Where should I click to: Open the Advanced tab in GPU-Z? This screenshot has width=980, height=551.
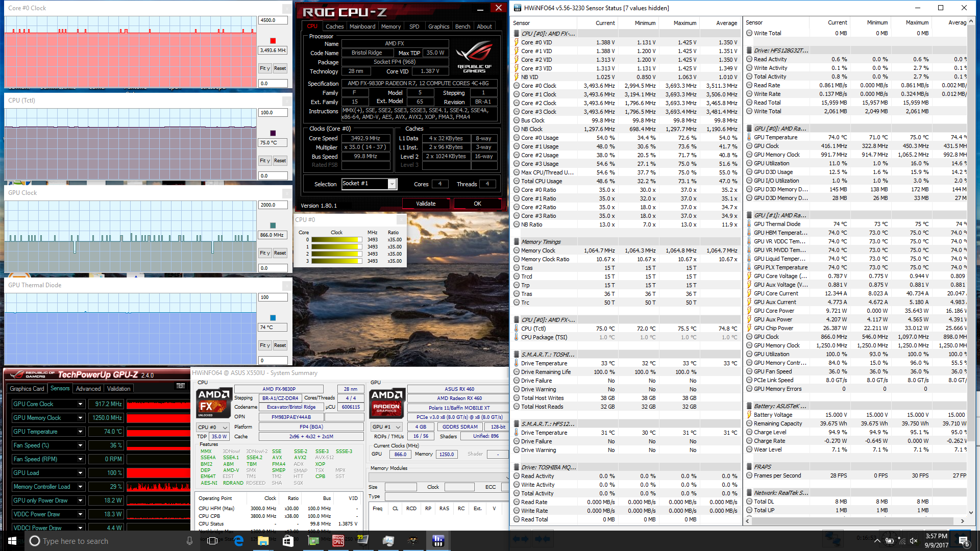coord(88,389)
